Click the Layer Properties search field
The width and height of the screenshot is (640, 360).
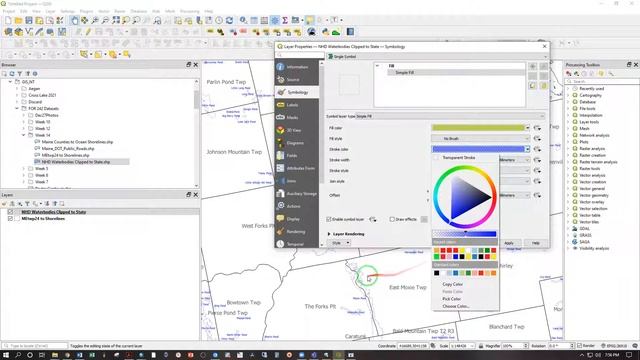pos(301,55)
